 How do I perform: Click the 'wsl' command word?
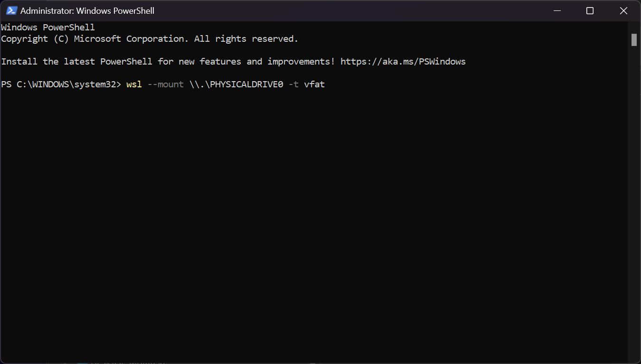click(134, 84)
